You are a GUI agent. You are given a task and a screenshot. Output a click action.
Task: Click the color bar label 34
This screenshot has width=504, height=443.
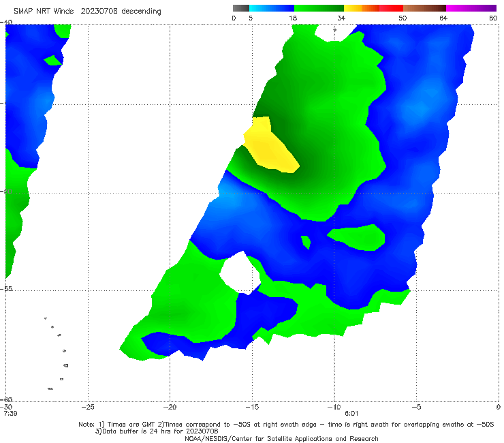tap(341, 18)
